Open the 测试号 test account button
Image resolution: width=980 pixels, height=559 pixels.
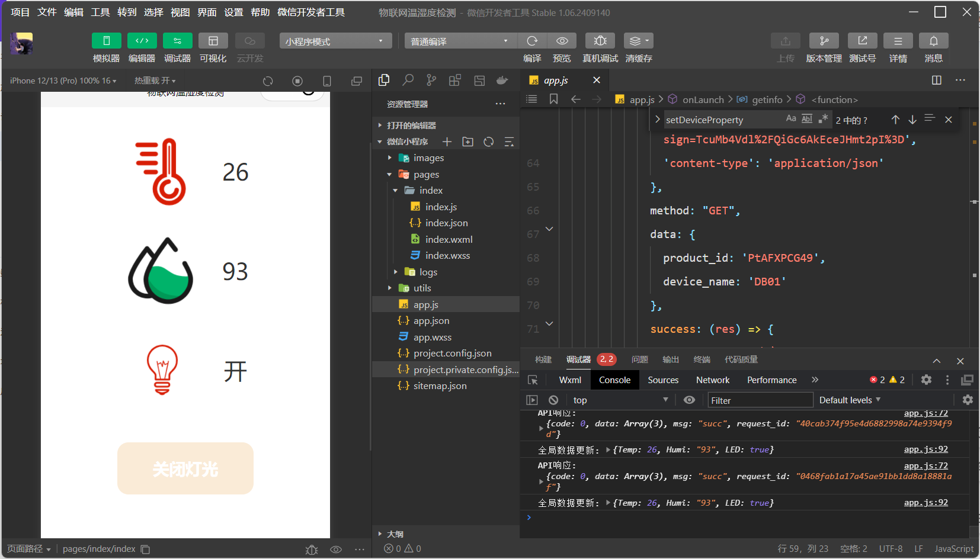coord(863,41)
